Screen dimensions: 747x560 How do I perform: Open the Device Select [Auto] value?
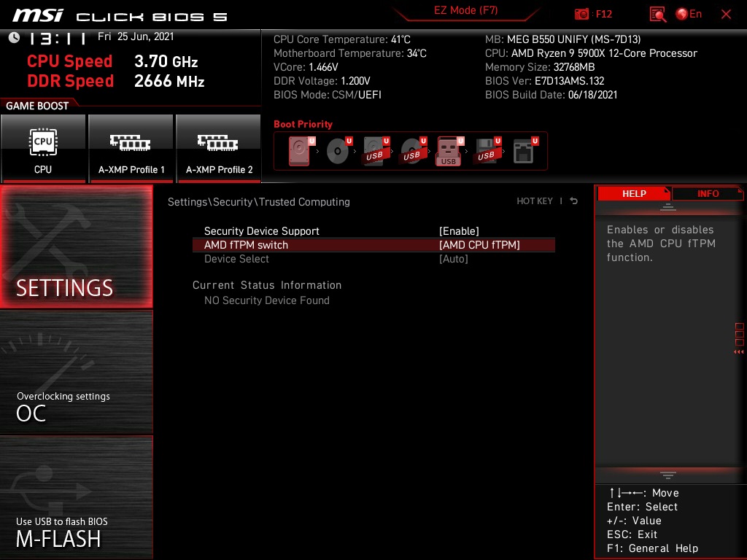(x=454, y=259)
